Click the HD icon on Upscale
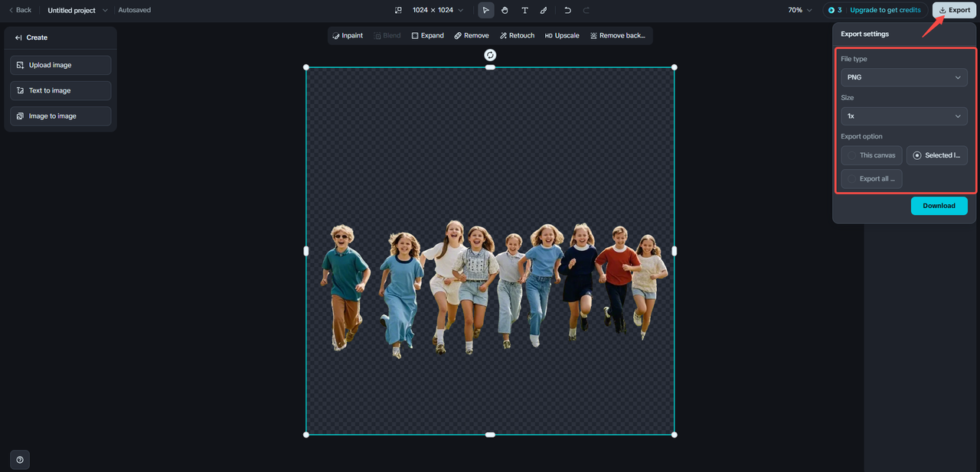 [548, 36]
